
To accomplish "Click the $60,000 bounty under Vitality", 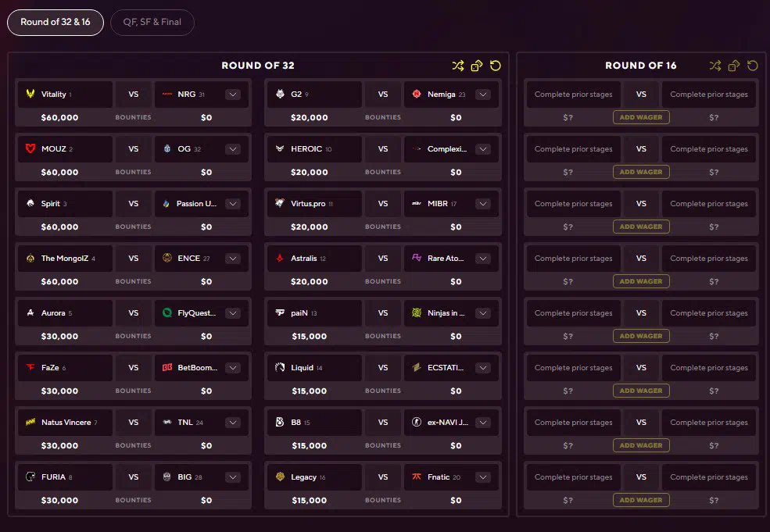I will point(60,118).
